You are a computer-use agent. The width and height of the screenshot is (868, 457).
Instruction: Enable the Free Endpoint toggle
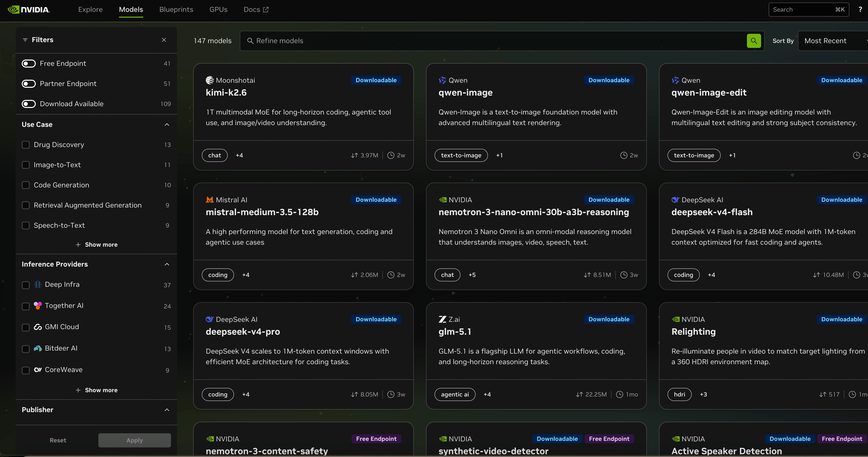(x=29, y=63)
